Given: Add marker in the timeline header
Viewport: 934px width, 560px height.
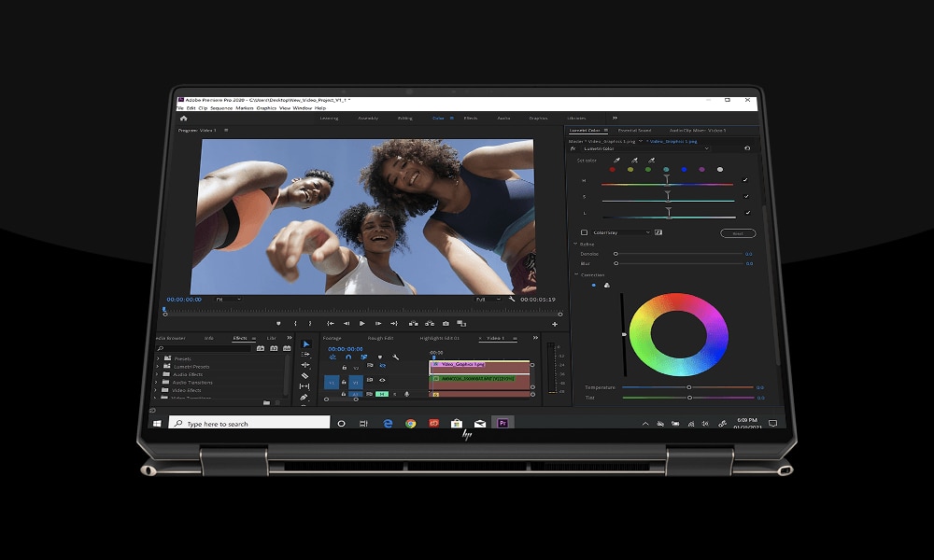Looking at the screenshot, I should coord(380,357).
